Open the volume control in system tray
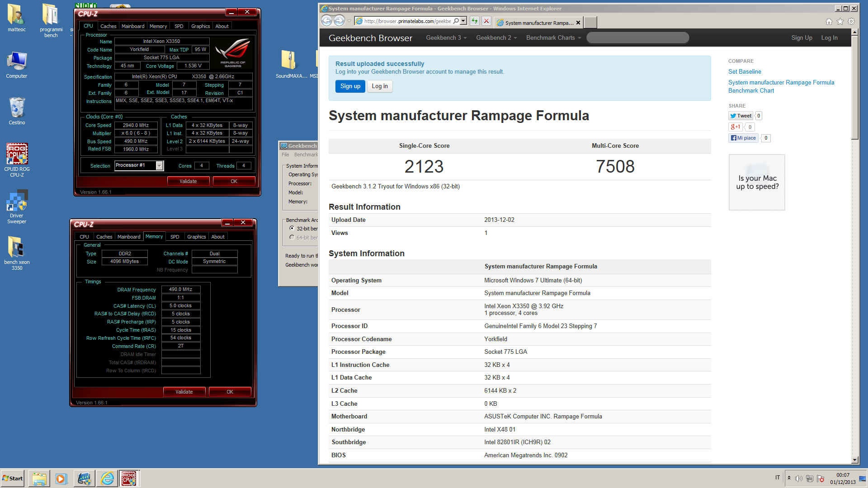 [799, 479]
